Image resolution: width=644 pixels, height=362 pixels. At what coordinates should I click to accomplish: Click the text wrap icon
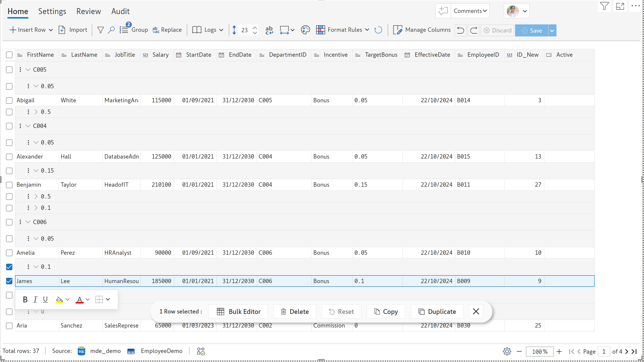[x=269, y=30]
